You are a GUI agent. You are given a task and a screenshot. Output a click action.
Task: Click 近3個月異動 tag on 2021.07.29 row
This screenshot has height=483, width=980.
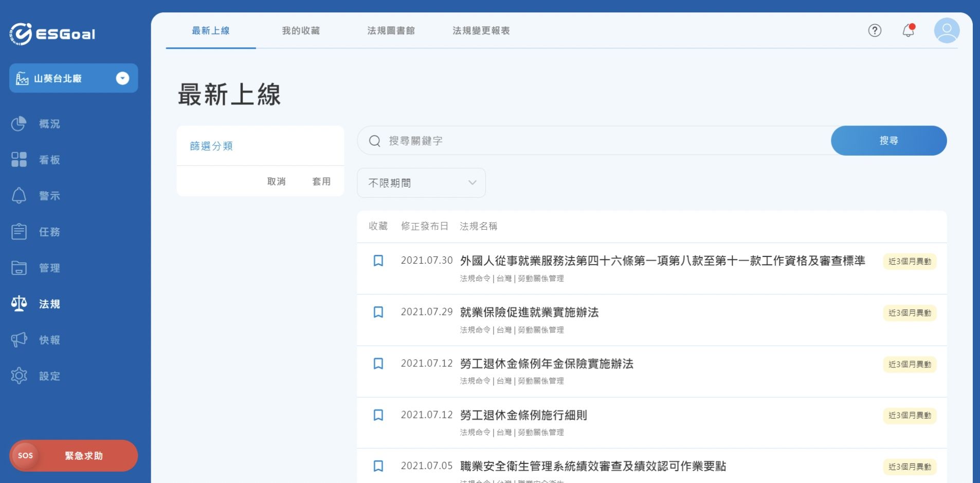910,313
